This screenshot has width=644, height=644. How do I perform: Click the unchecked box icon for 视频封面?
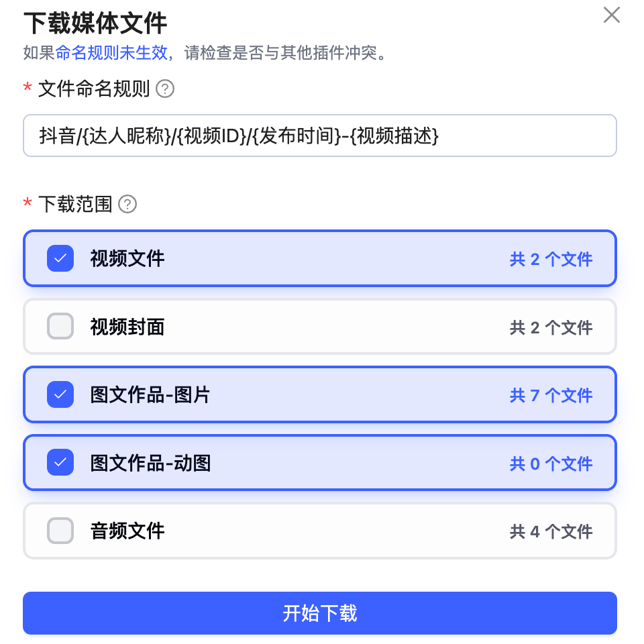[x=60, y=327]
